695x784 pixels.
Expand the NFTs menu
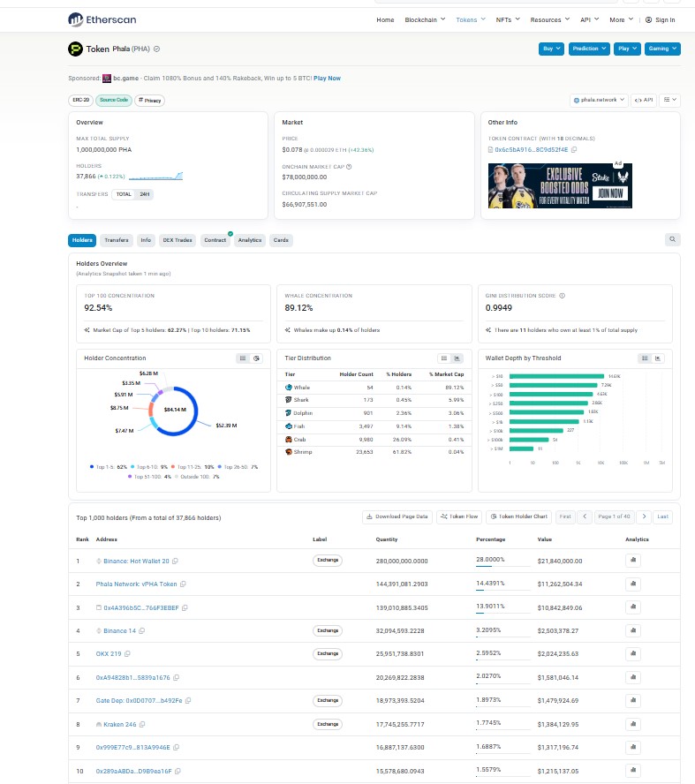508,19
